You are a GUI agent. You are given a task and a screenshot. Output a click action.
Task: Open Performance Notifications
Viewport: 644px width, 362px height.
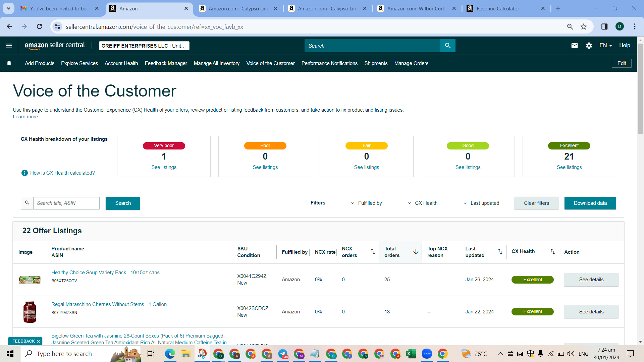329,63
